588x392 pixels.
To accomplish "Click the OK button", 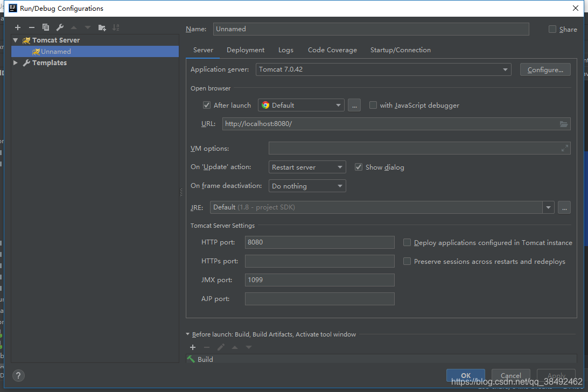I will click(x=466, y=375).
